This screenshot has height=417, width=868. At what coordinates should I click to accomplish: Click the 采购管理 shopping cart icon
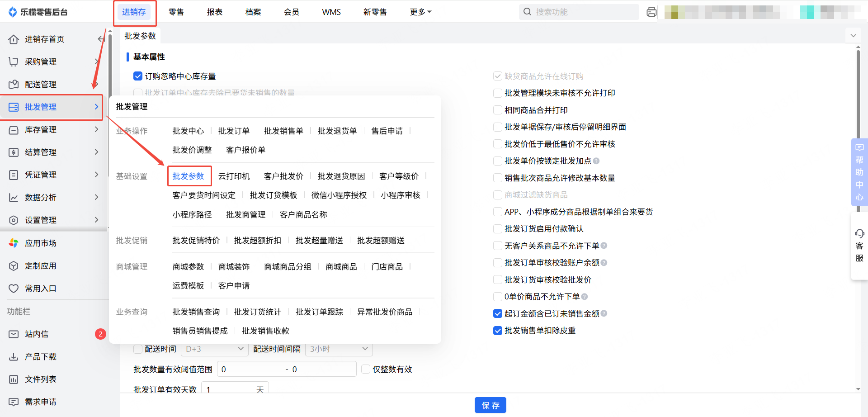point(14,62)
